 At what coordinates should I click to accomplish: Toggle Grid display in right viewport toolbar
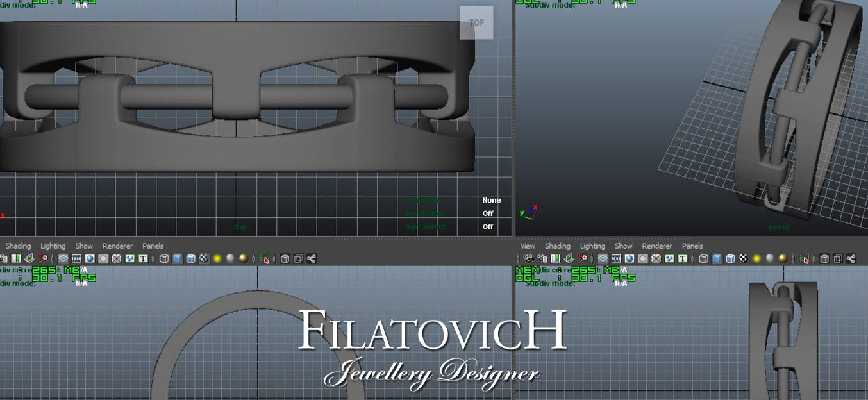(x=603, y=258)
